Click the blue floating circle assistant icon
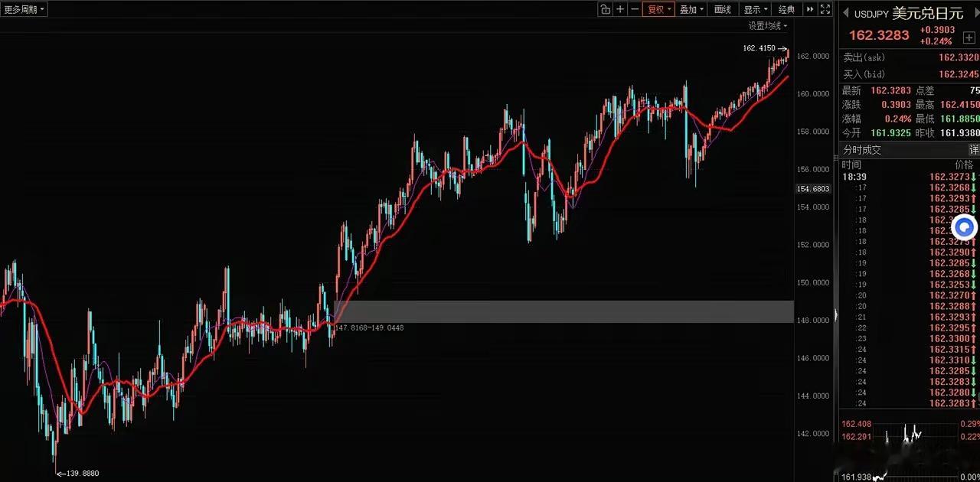The height and width of the screenshot is (482, 980). [x=965, y=227]
